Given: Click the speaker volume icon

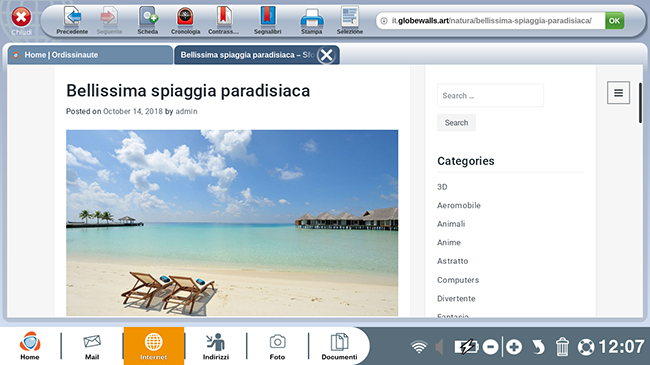Looking at the screenshot, I should pos(439,347).
